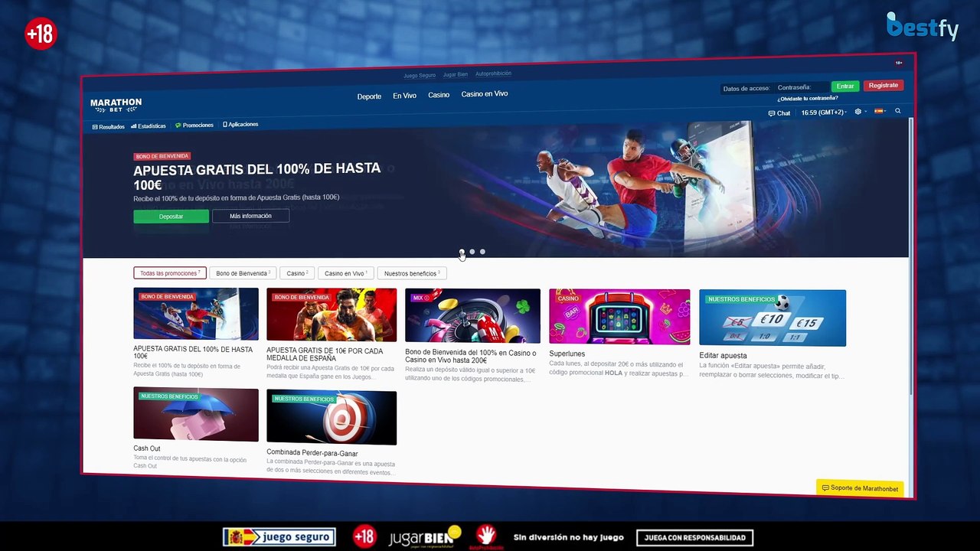
Task: Click the Juego Seguro logo in footer
Action: click(279, 537)
